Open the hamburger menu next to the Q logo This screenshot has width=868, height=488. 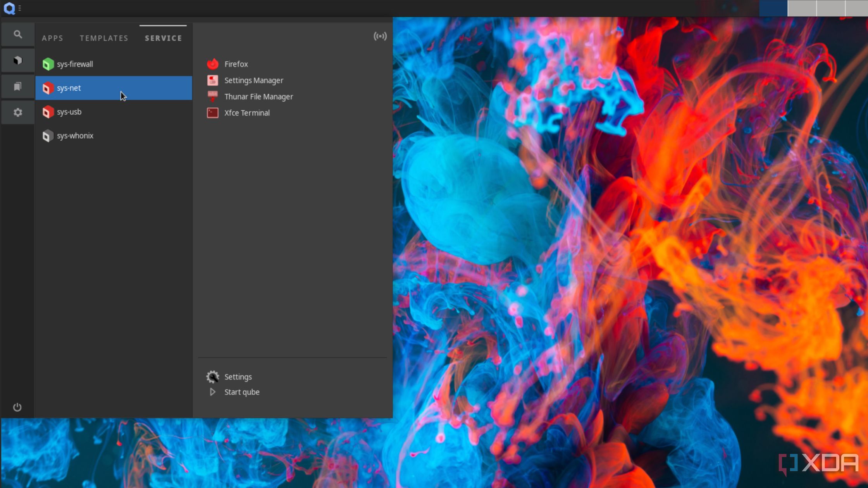(x=20, y=8)
